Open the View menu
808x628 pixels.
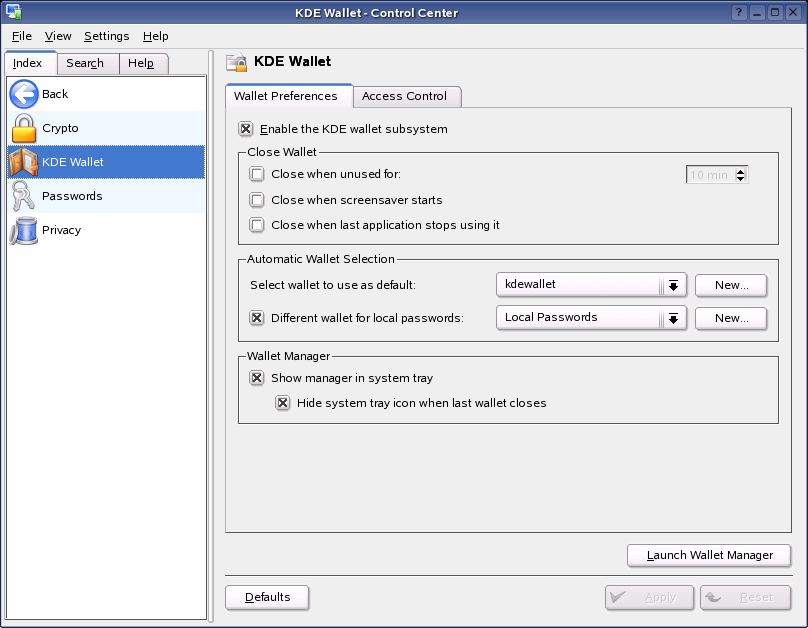[58, 36]
